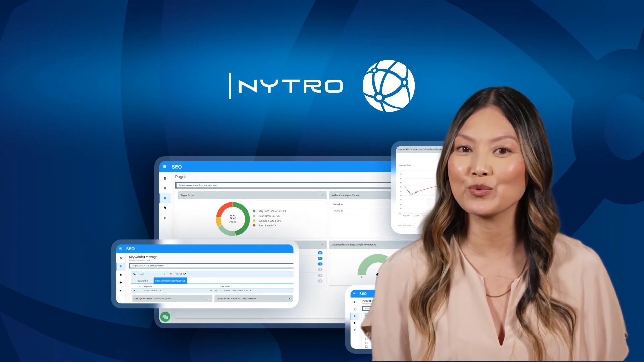This screenshot has height=362, width=644.
Task: Click the 'Pages Score' panel title
Action: point(187,195)
